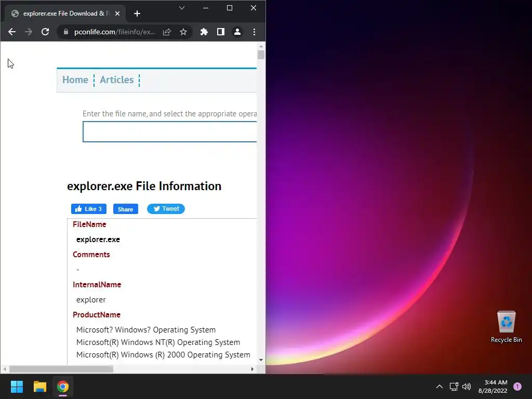Click the ProductName label
Image resolution: width=532 pixels, height=399 pixels.
(x=97, y=315)
